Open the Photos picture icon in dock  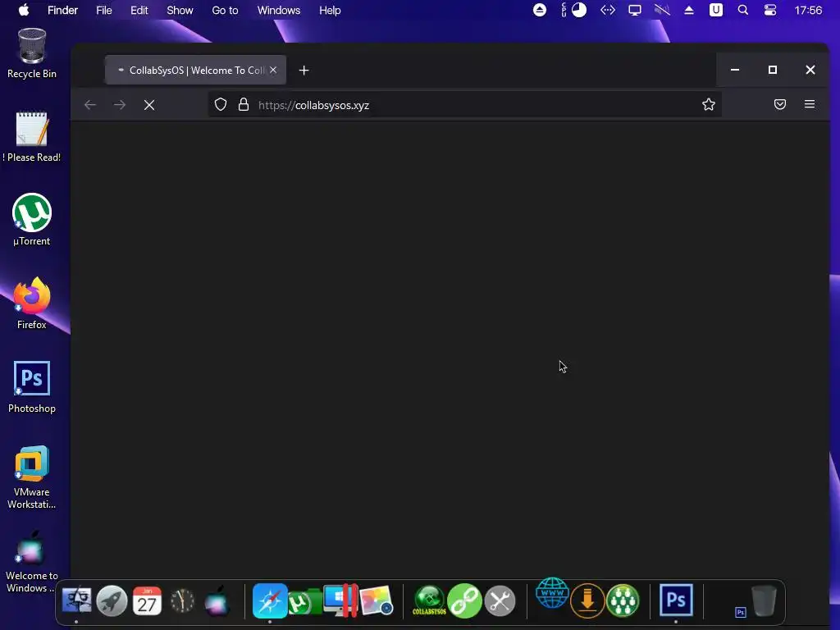[x=377, y=600]
